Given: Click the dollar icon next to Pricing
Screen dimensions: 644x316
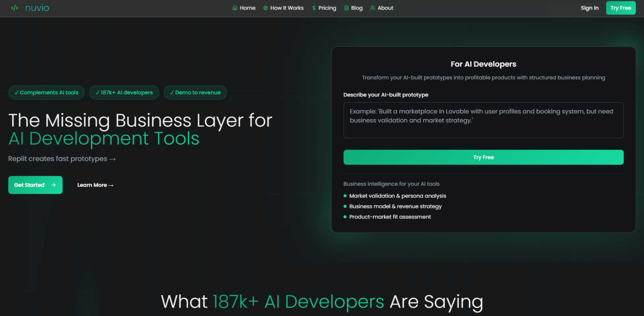Looking at the screenshot, I should tap(314, 8).
